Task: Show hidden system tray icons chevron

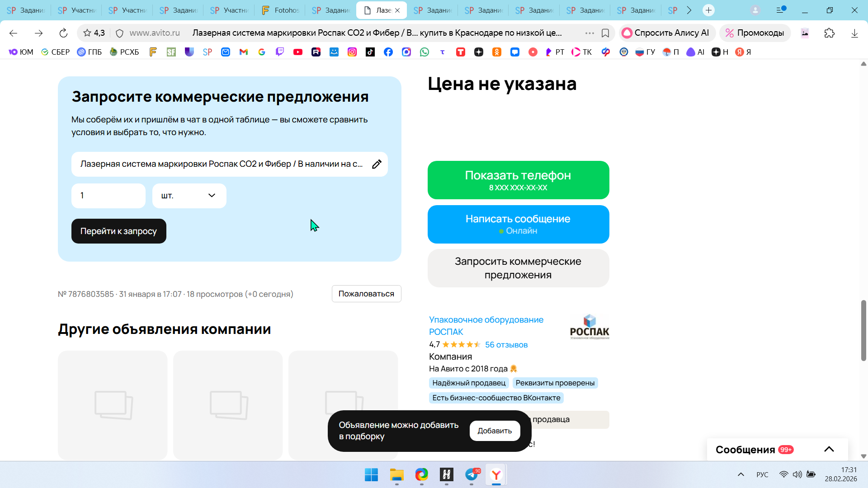Action: pos(741,474)
